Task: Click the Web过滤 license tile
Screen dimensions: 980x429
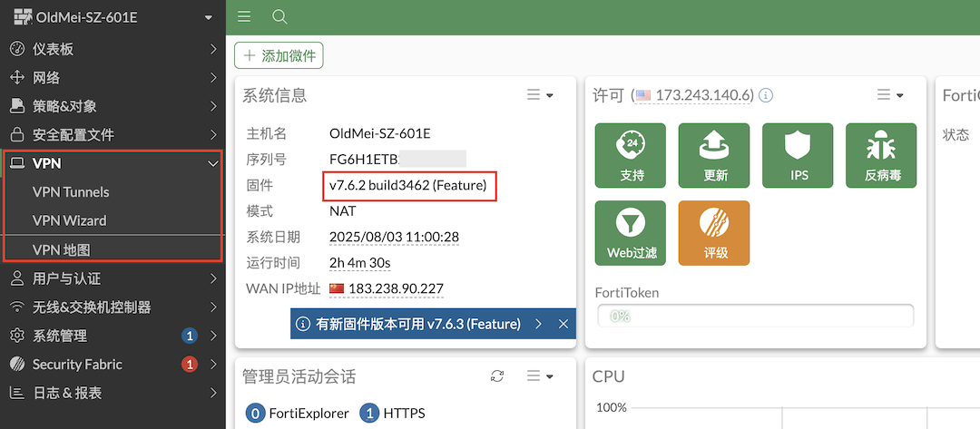Action: point(631,233)
